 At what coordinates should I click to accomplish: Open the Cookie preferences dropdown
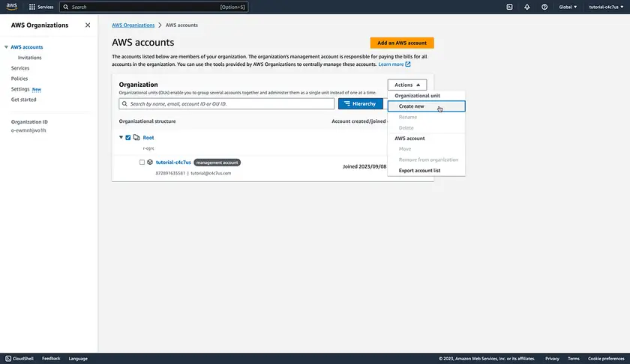click(606, 358)
